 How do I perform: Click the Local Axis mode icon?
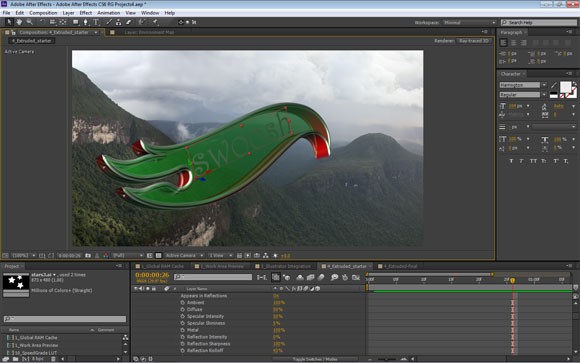[x=181, y=22]
